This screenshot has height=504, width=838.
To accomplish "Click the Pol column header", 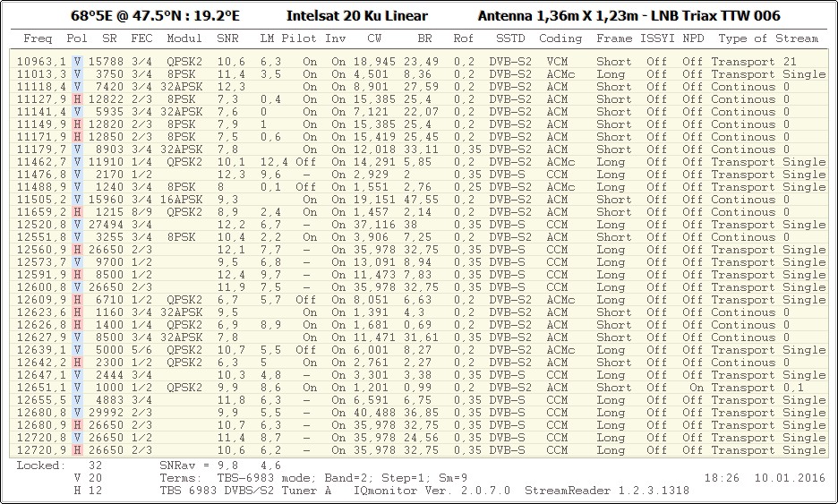I will (77, 38).
